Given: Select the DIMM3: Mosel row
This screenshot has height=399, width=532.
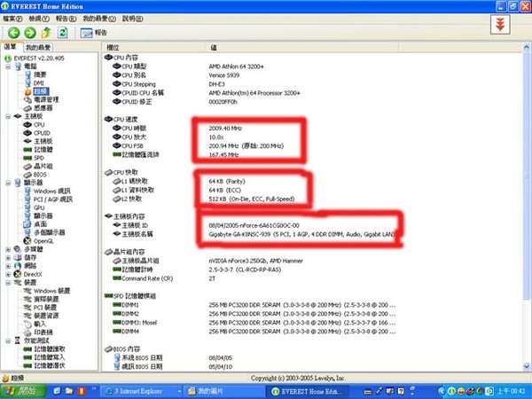Looking at the screenshot, I should tap(249, 323).
